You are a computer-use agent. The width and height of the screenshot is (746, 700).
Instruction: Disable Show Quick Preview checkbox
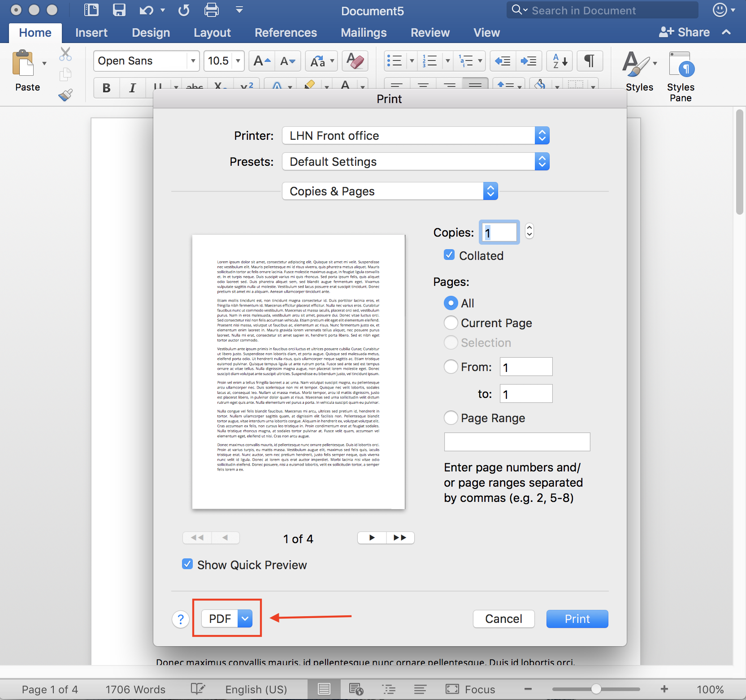pos(187,564)
